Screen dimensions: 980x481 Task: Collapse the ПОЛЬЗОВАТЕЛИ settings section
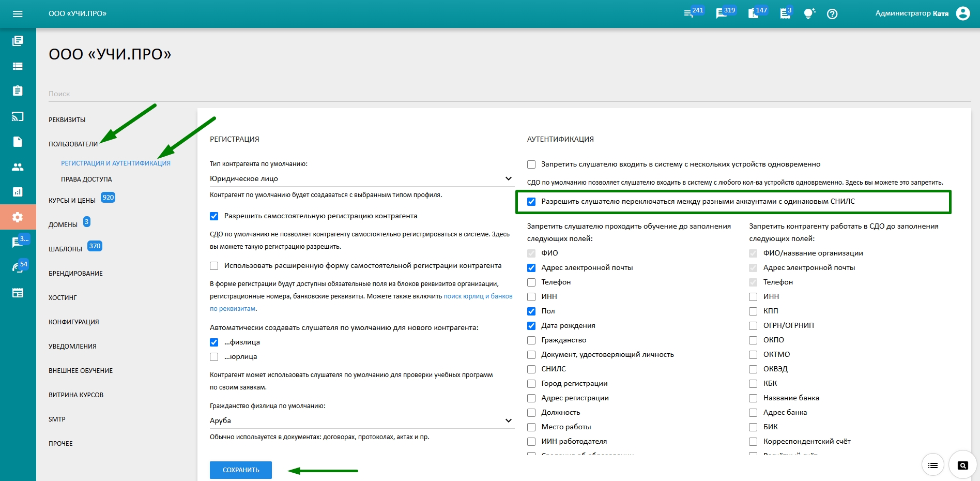point(73,144)
